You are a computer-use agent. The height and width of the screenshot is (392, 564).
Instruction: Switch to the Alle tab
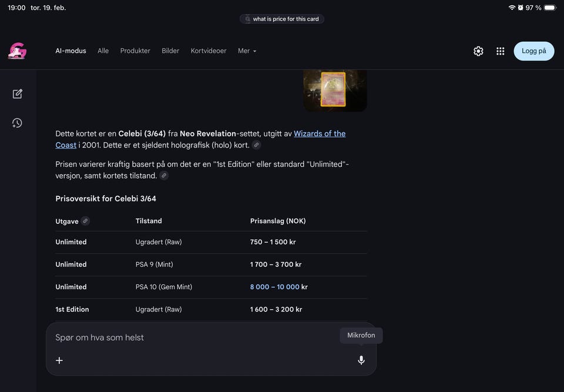103,51
